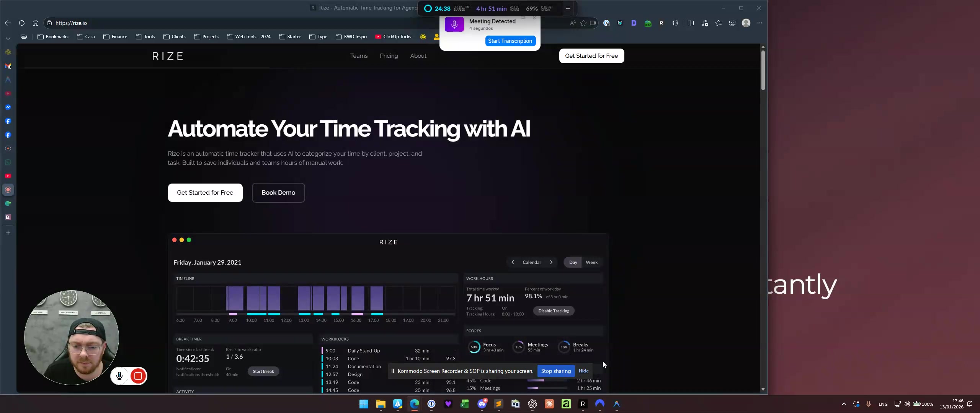Expand sidebar tab actions chevron
The image size is (980, 413).
[x=8, y=38]
